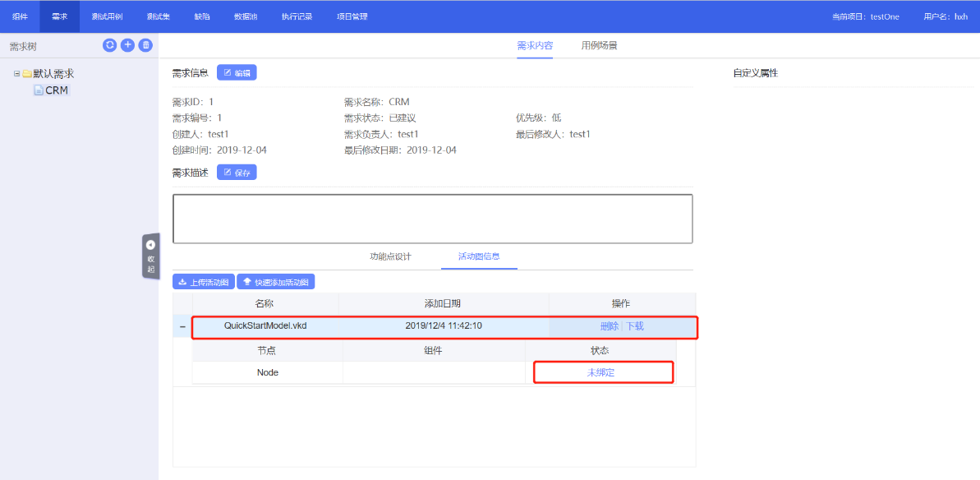Click 编辑 button for 需求信息
Image resolution: width=980 pixels, height=480 pixels.
click(237, 73)
